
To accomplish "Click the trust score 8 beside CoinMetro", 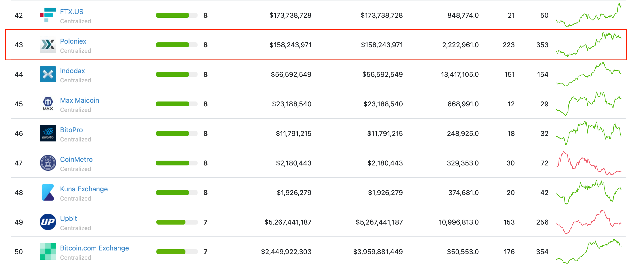I will coord(205,163).
